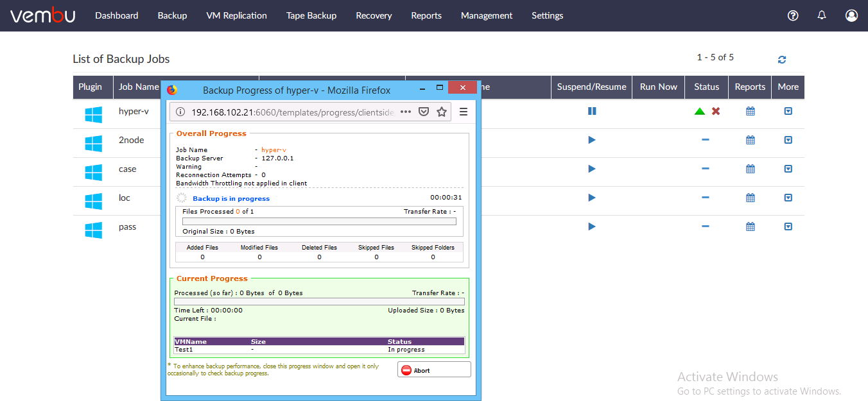Open Firefox page actions ellipsis

[x=405, y=112]
